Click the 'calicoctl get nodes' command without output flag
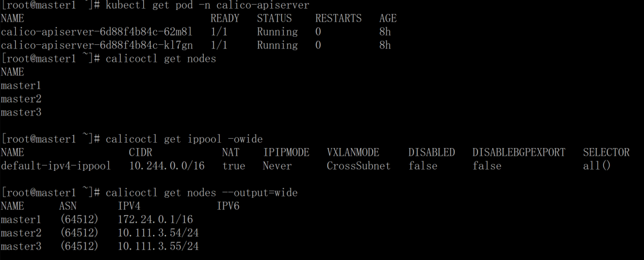644x260 pixels. [161, 59]
